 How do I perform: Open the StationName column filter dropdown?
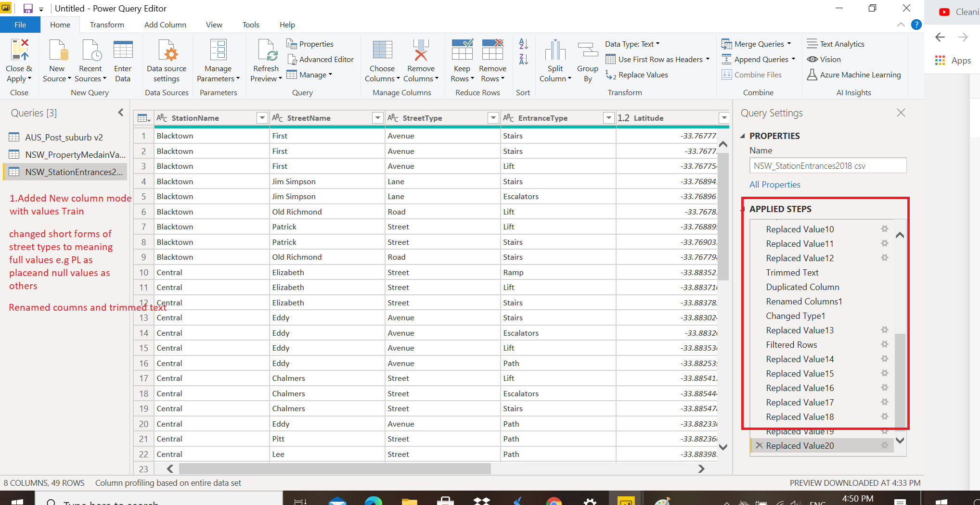point(262,118)
